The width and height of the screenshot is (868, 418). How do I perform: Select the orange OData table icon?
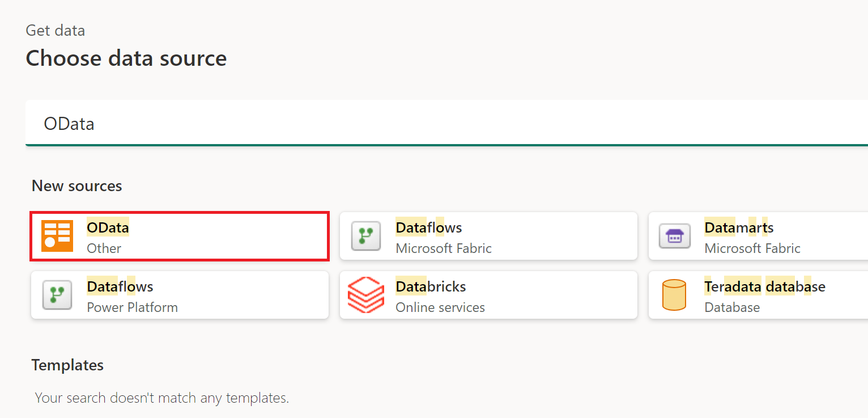point(57,235)
